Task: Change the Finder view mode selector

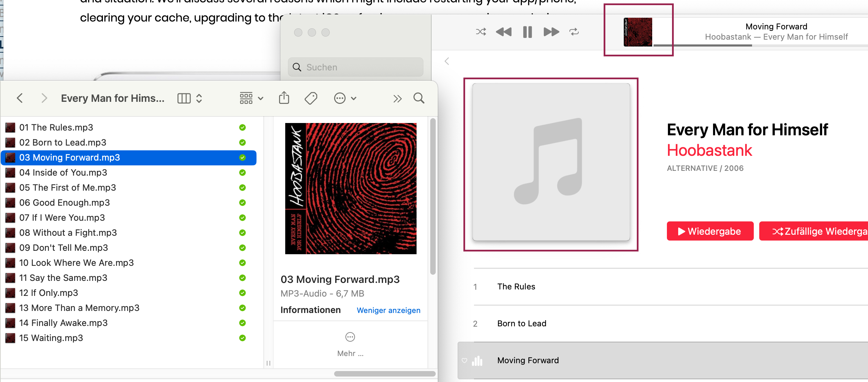Action: 190,98
